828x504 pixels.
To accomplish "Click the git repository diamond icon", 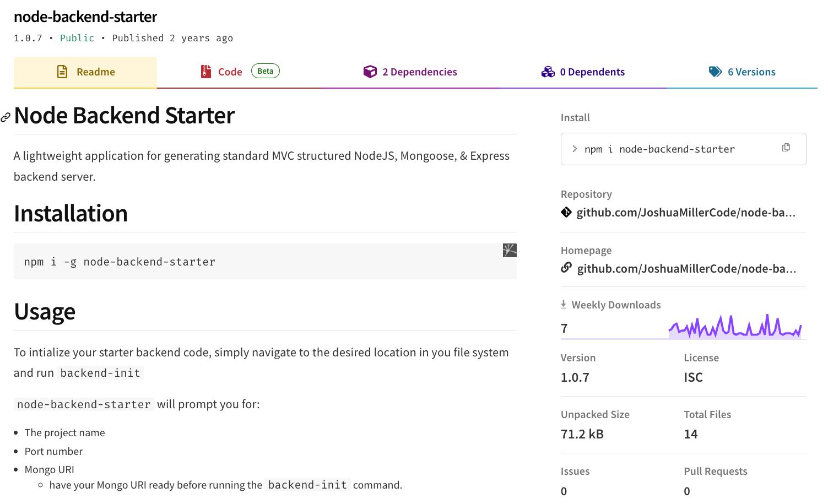I will (x=566, y=212).
